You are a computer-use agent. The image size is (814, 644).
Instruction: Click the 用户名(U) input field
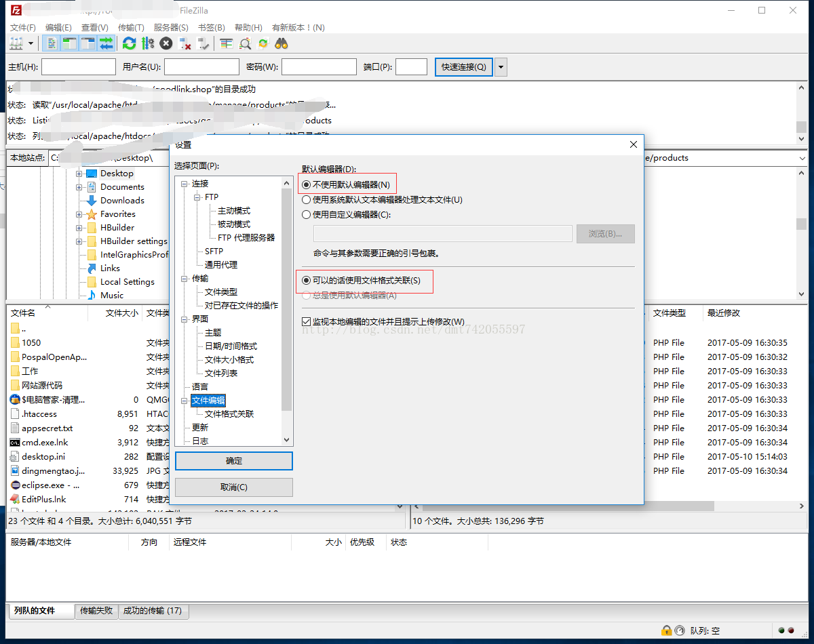(x=201, y=67)
